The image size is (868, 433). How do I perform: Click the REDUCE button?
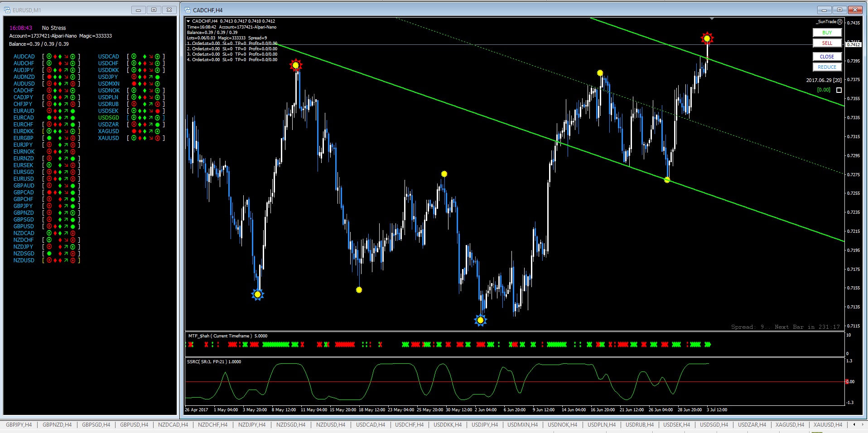click(x=827, y=67)
